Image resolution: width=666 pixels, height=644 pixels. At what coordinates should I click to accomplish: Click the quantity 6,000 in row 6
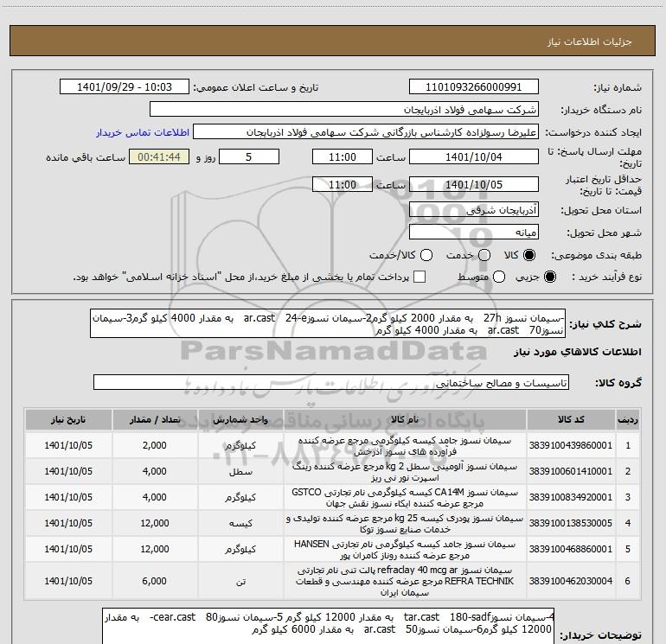(x=155, y=581)
